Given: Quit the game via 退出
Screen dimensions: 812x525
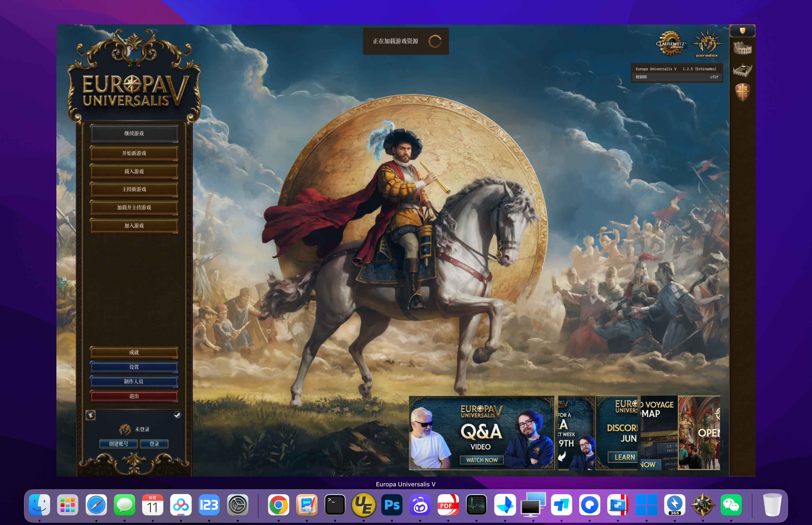Looking at the screenshot, I should pyautogui.click(x=134, y=396).
